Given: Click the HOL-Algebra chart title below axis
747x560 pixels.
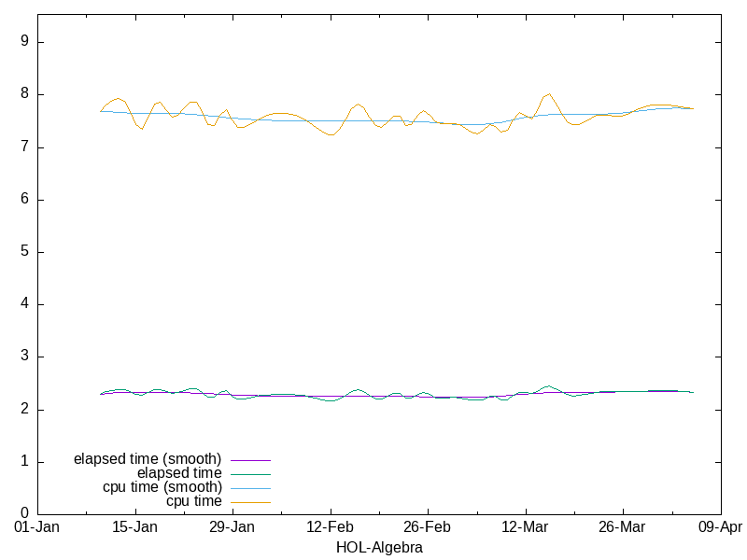Looking at the screenshot, I should tap(379, 548).
